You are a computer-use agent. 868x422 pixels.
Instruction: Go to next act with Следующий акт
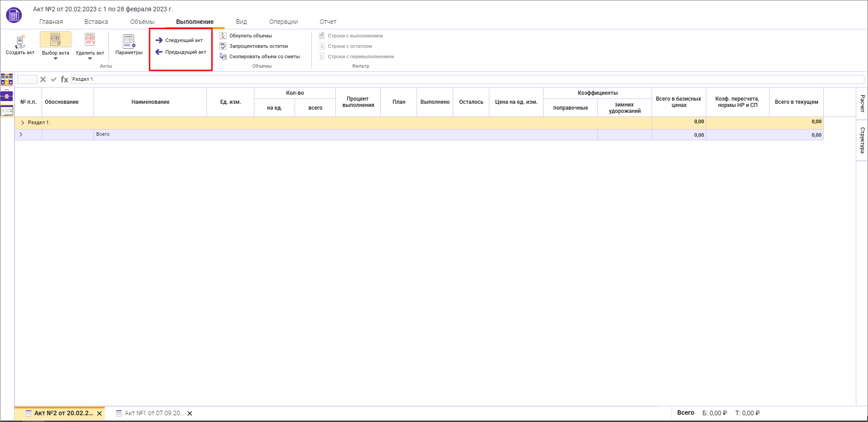point(179,40)
